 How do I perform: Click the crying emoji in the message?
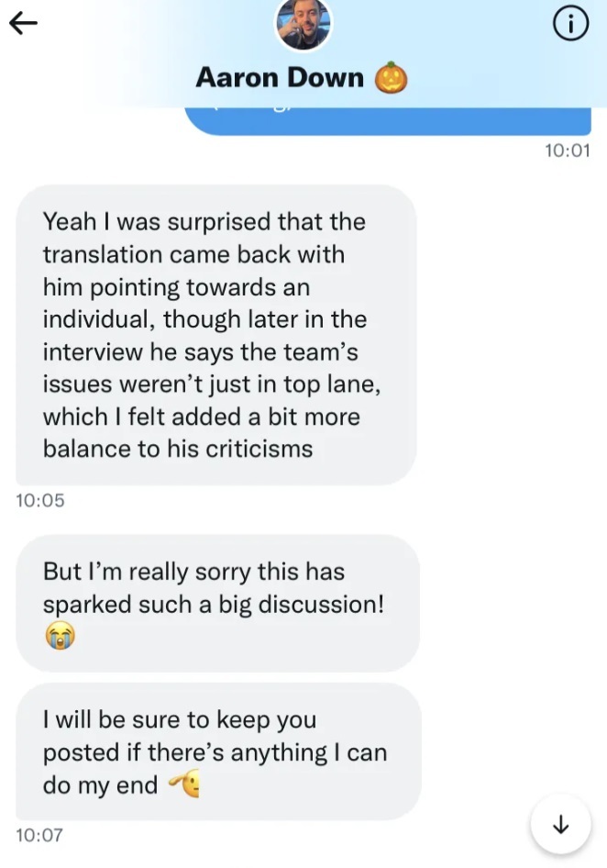pyautogui.click(x=60, y=636)
